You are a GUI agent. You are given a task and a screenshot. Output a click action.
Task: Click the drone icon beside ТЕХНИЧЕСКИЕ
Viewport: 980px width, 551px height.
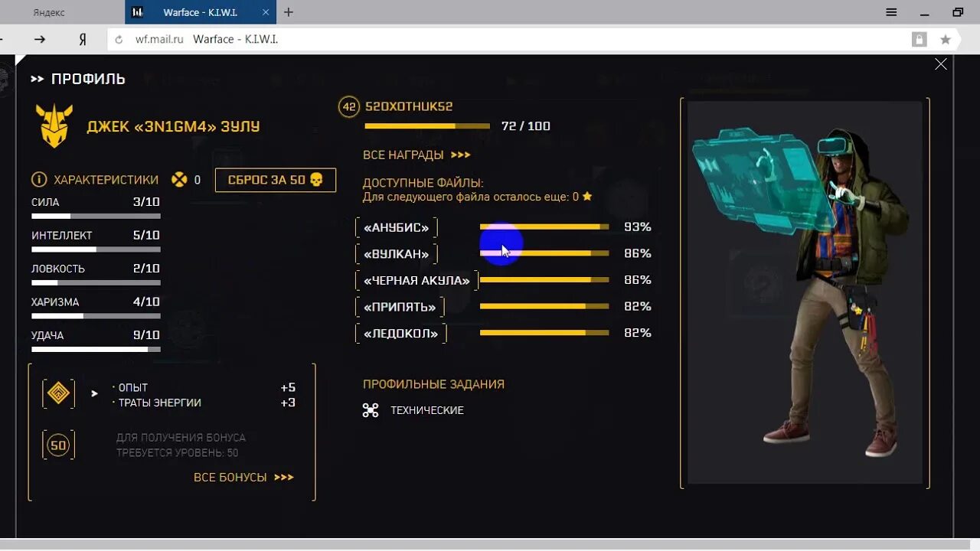click(x=371, y=410)
